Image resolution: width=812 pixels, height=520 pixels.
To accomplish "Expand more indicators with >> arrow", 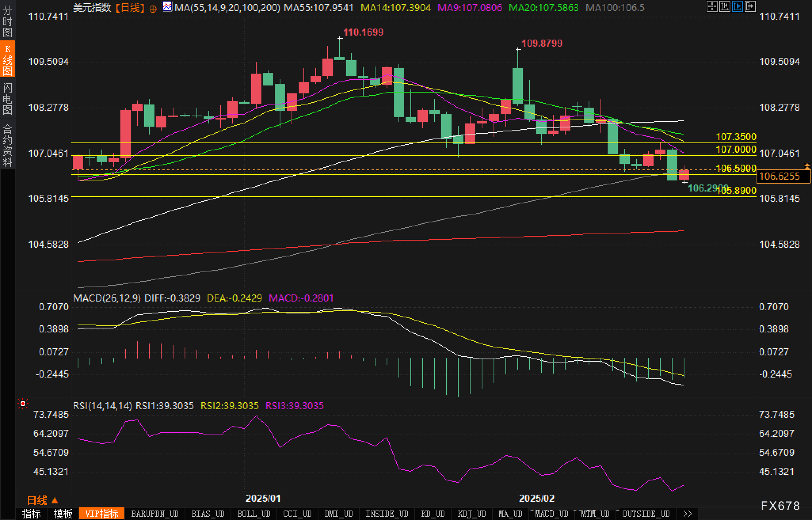I will (688, 514).
